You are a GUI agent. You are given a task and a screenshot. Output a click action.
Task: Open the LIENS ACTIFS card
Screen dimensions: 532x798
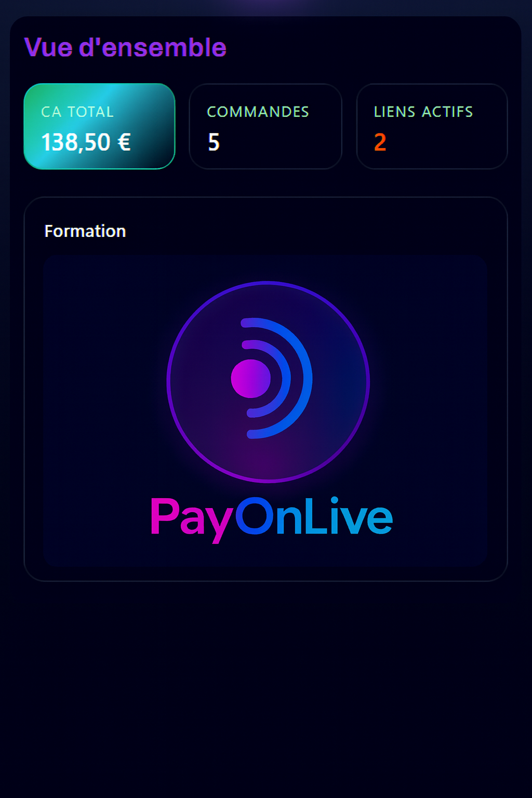pos(432,126)
